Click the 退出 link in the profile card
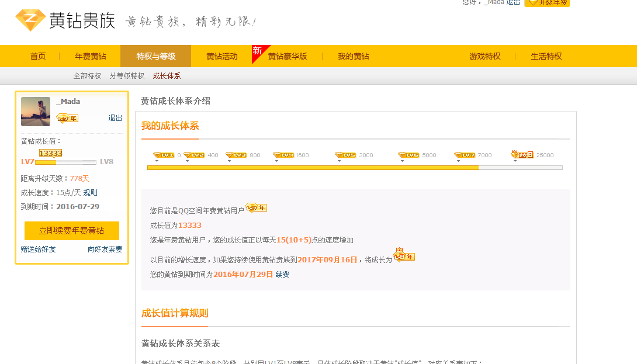This screenshot has height=364, width=637. 115,118
